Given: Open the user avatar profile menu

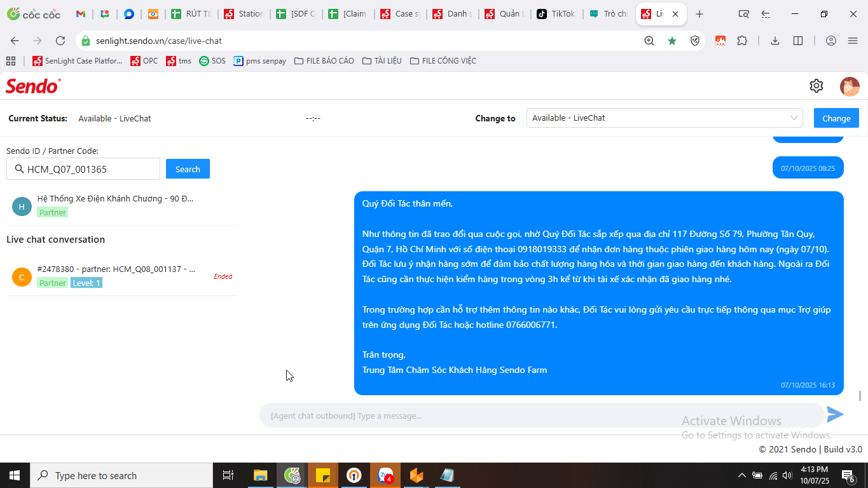Looking at the screenshot, I should coord(850,86).
